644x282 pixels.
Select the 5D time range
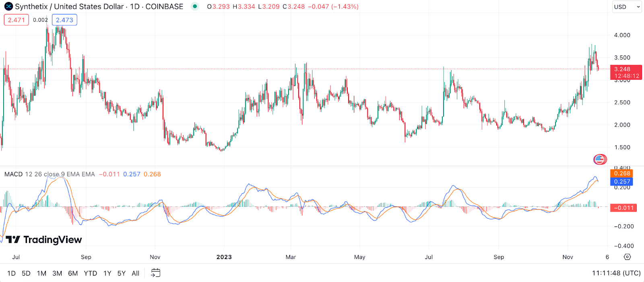tap(26, 273)
